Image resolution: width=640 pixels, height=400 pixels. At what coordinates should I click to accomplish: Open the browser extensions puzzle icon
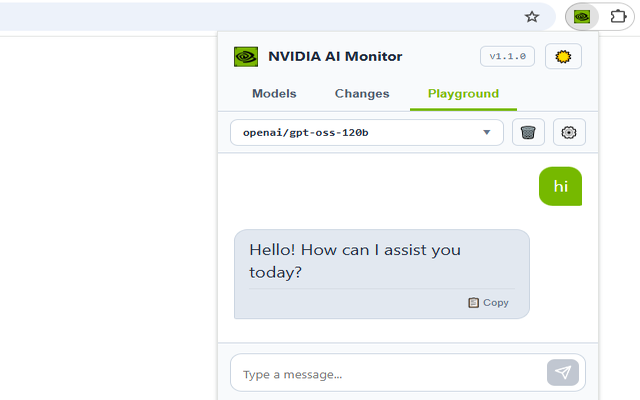618,17
